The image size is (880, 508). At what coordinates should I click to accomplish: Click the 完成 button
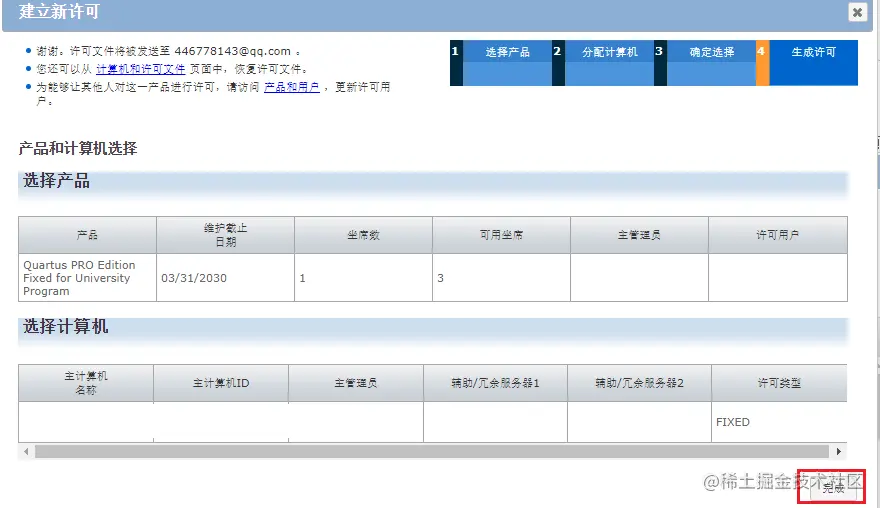833,488
